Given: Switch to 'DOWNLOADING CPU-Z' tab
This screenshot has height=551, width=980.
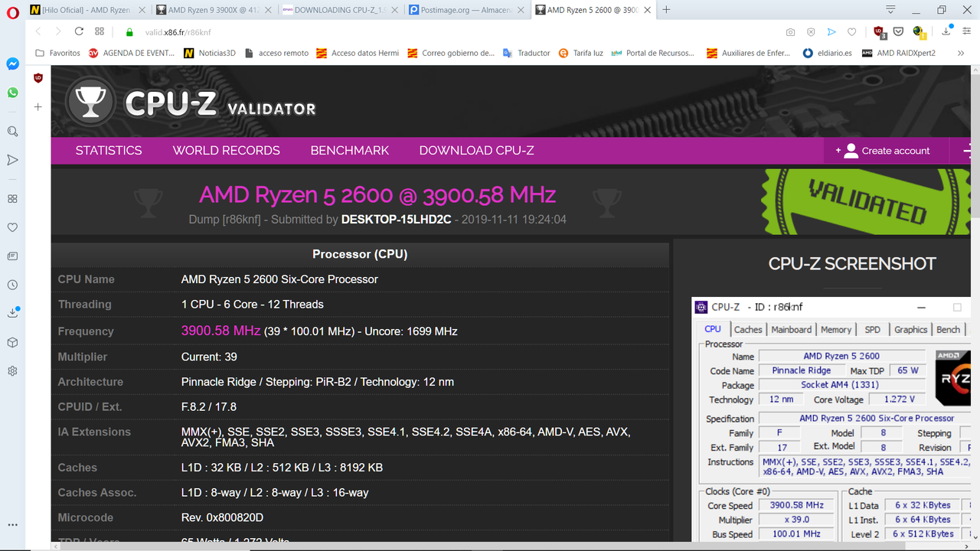Looking at the screenshot, I should [339, 10].
